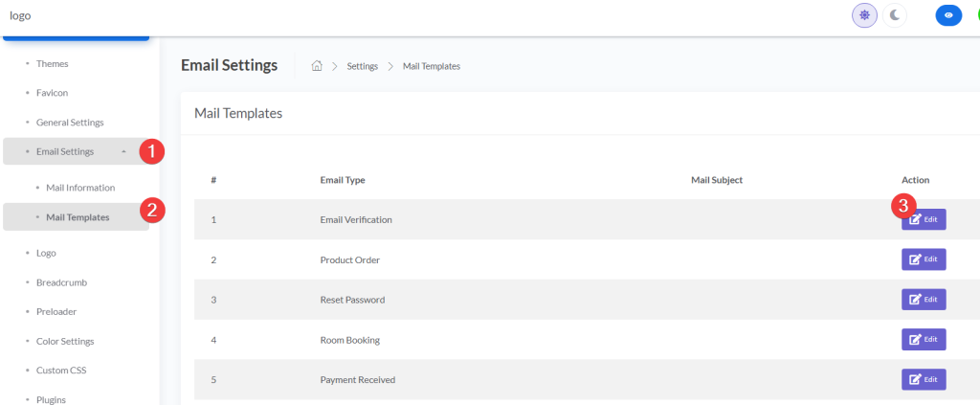980x405 pixels.
Task: Open Themes in the sidebar
Action: pyautogui.click(x=52, y=64)
